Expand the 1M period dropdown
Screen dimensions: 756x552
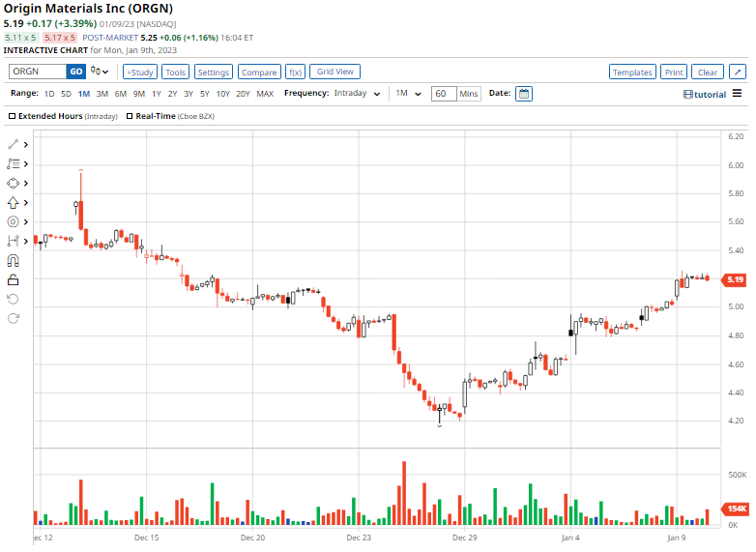[408, 94]
